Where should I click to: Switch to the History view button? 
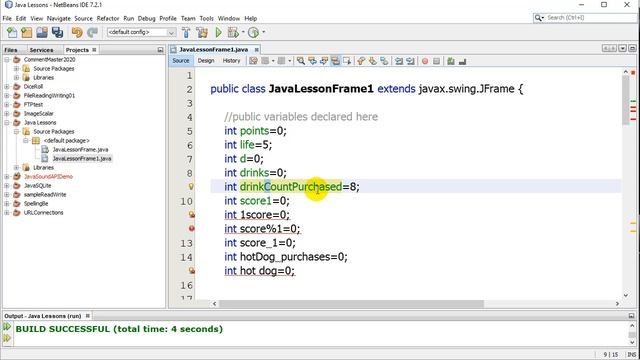click(x=231, y=60)
